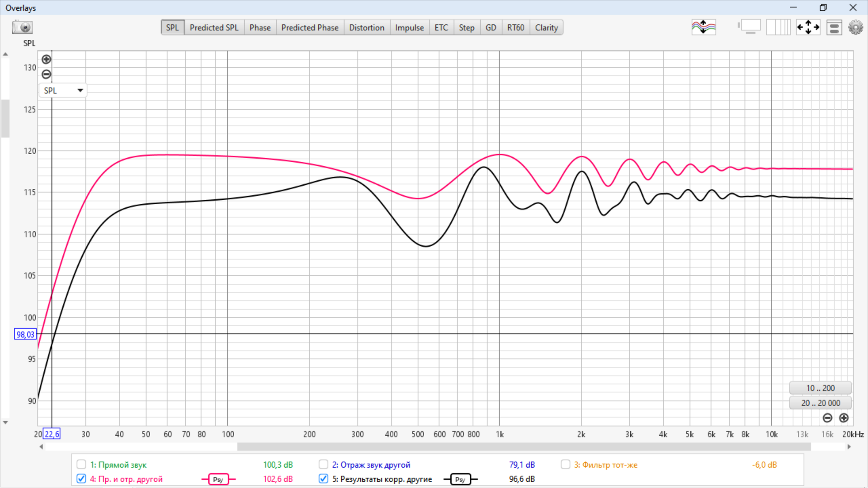This screenshot has height=488, width=868.
Task: Zoom in vertical axis plus icon
Action: (x=46, y=59)
